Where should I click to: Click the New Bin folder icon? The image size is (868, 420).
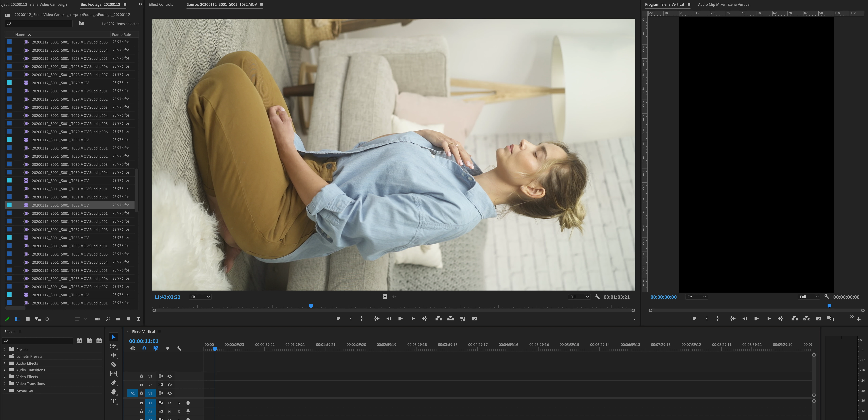(118, 319)
